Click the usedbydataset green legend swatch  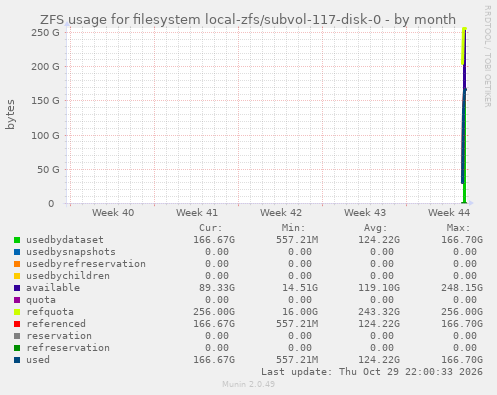click(17, 240)
